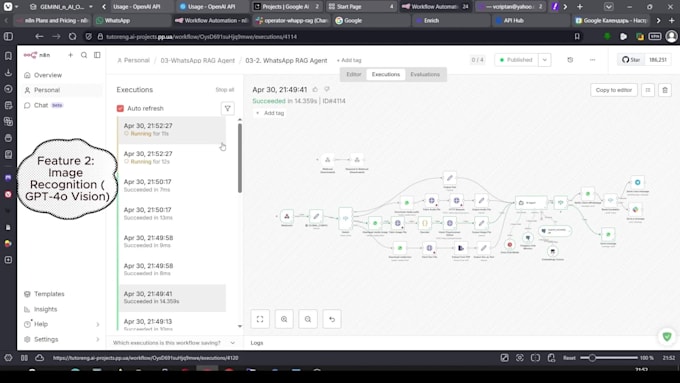This screenshot has height=383, width=680.
Task: Click the zoom out canvas button
Action: tap(308, 319)
